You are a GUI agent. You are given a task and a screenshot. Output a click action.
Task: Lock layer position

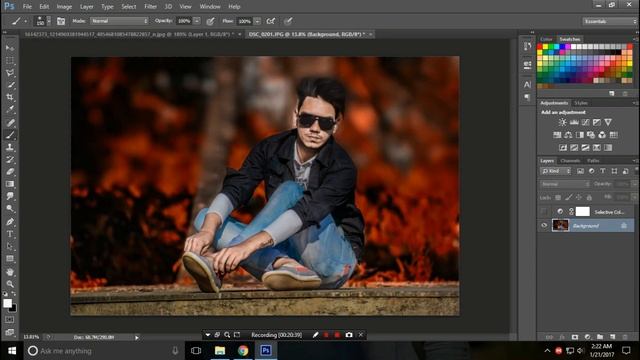point(579,198)
